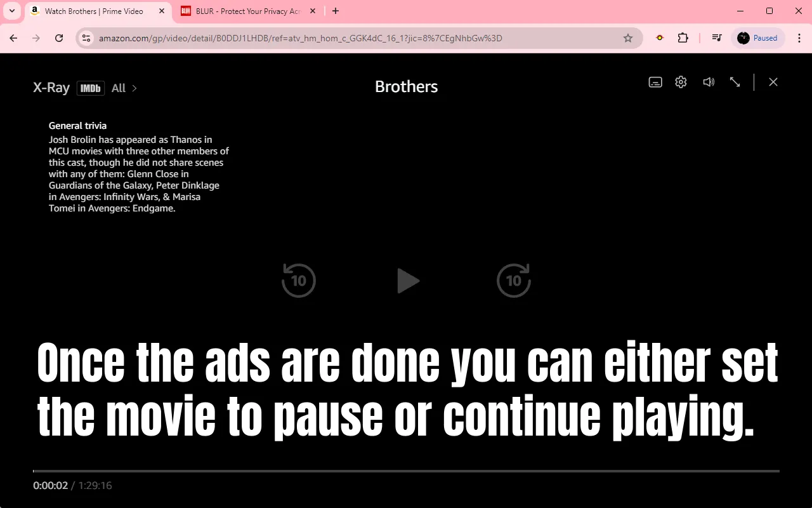Open the tab search dropdown
This screenshot has height=508, width=812.
12,11
